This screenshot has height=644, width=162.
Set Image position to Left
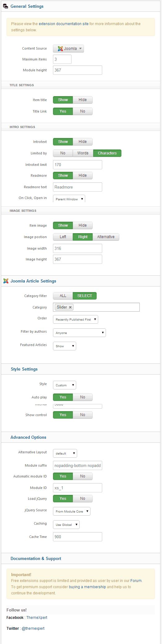(x=63, y=237)
